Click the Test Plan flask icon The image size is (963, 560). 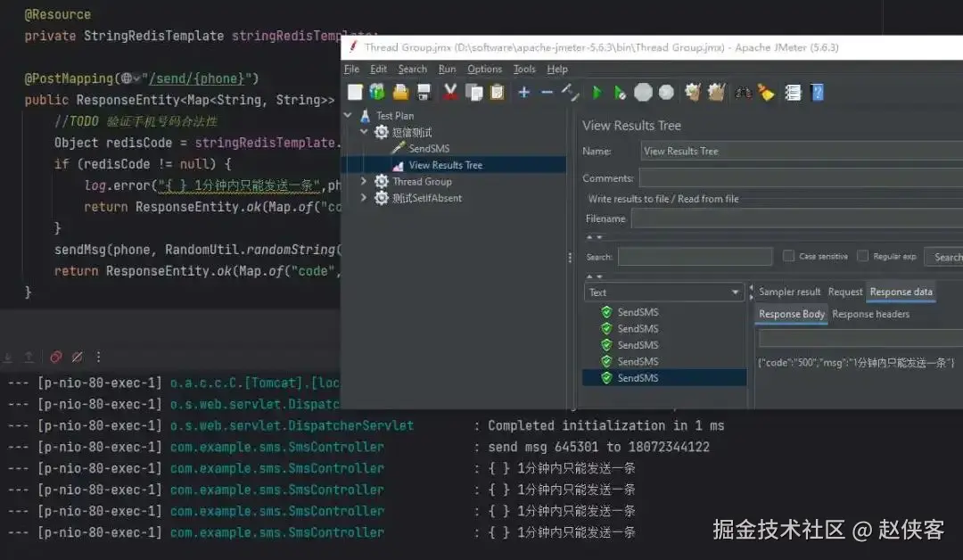[365, 115]
